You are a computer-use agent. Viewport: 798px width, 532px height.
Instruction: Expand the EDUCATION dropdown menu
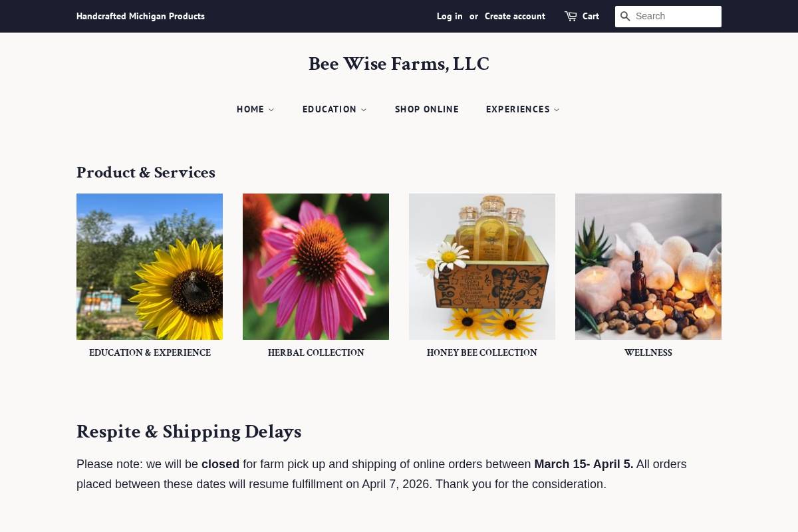tap(334, 109)
